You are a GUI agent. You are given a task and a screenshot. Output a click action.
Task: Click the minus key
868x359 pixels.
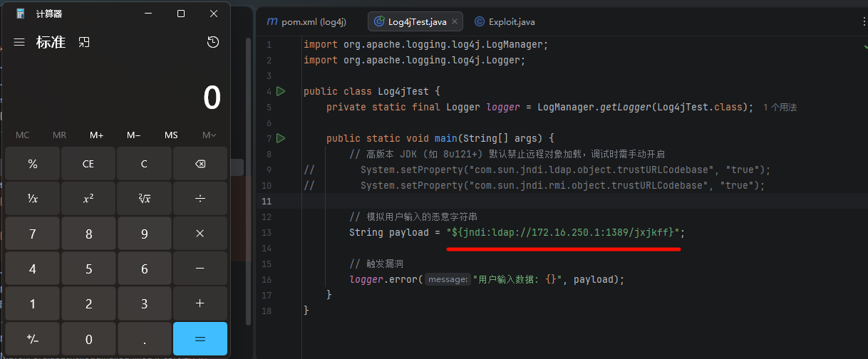200,269
